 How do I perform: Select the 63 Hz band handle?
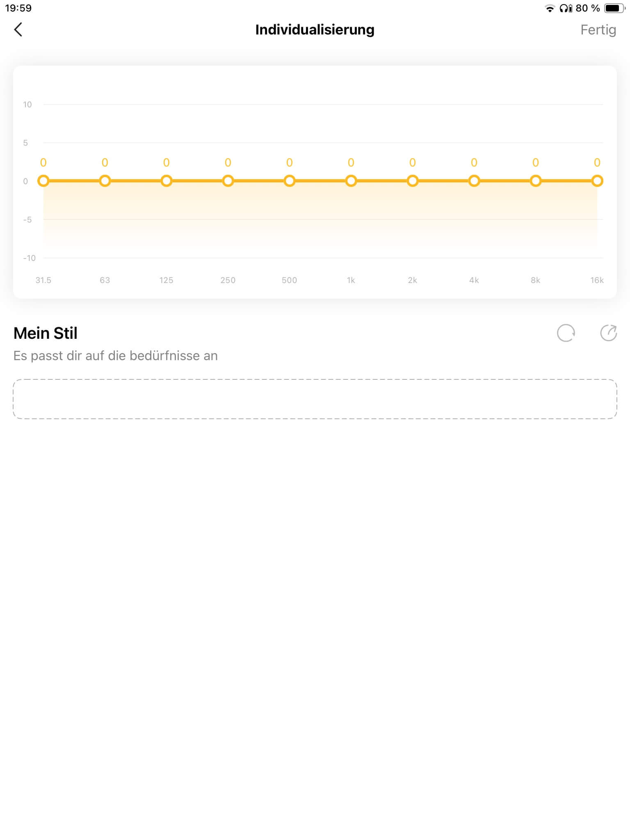click(x=105, y=181)
